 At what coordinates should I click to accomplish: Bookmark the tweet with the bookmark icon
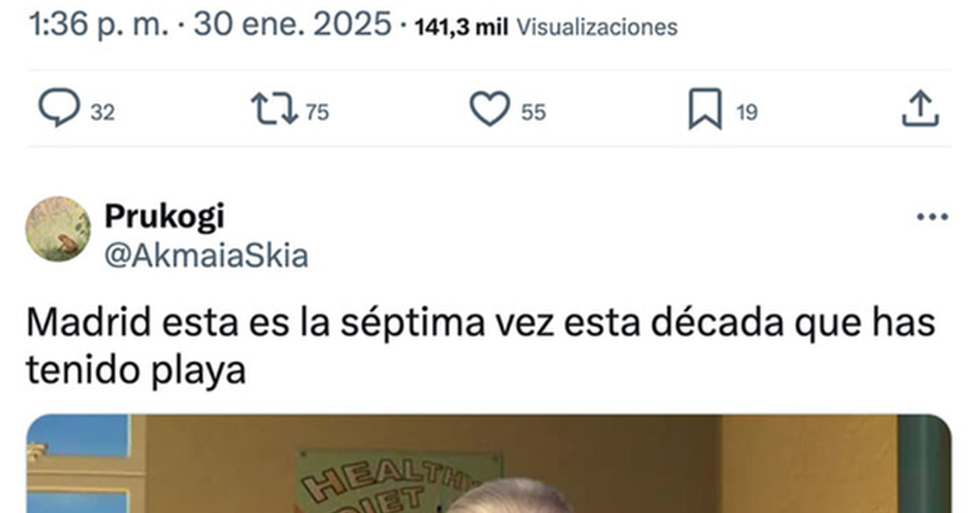point(705,108)
